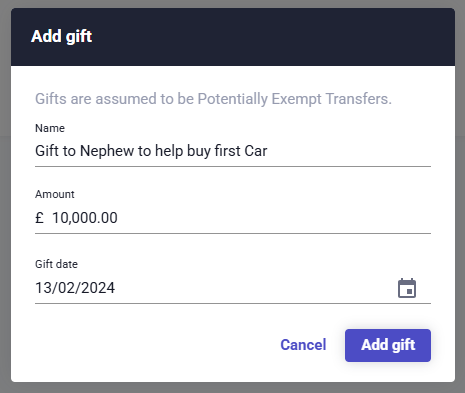Click the month 02 in gift date
The image size is (465, 393).
[66, 288]
